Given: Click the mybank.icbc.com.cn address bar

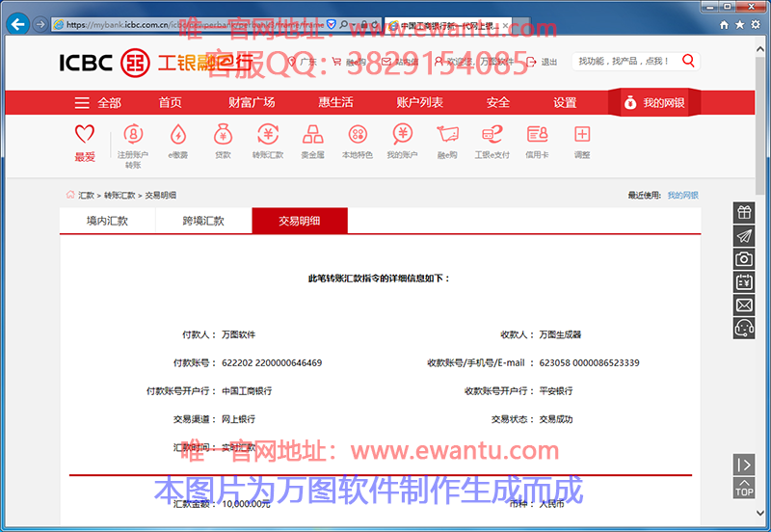Looking at the screenshot, I should 193,24.
